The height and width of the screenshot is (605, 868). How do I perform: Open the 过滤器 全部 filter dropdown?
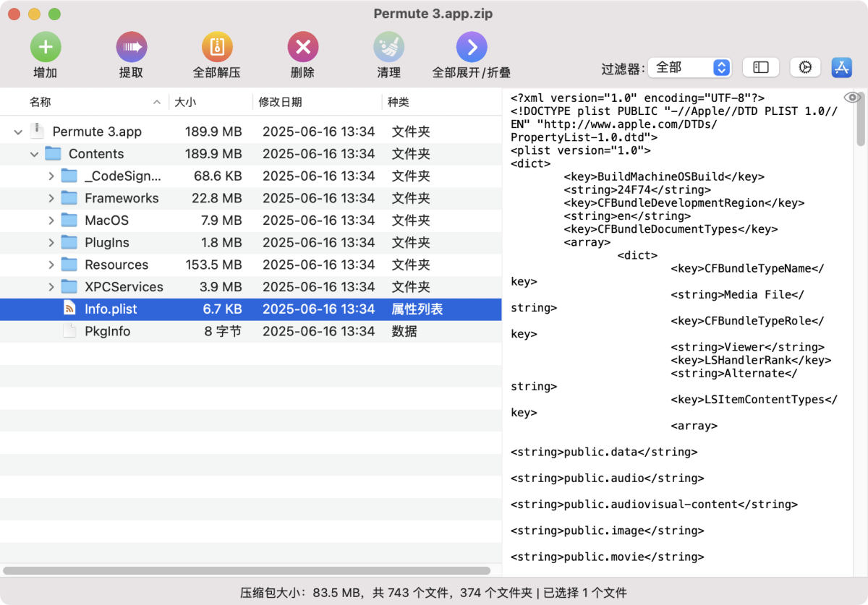point(689,67)
